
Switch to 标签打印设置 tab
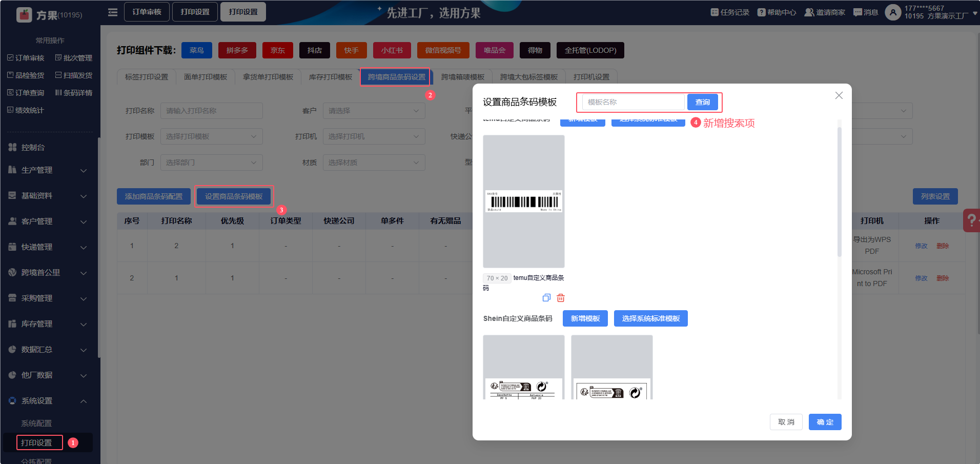147,77
